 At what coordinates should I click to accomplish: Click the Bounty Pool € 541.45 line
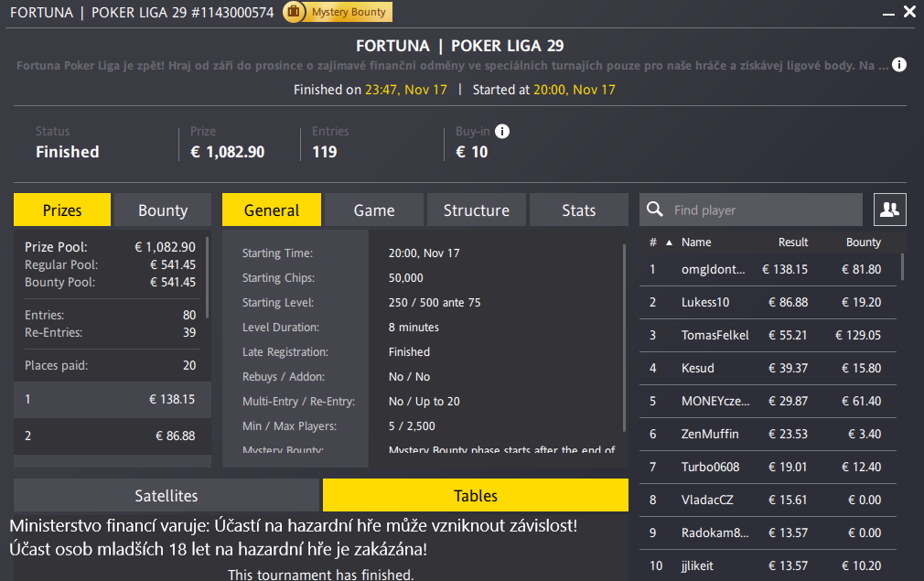(x=110, y=282)
